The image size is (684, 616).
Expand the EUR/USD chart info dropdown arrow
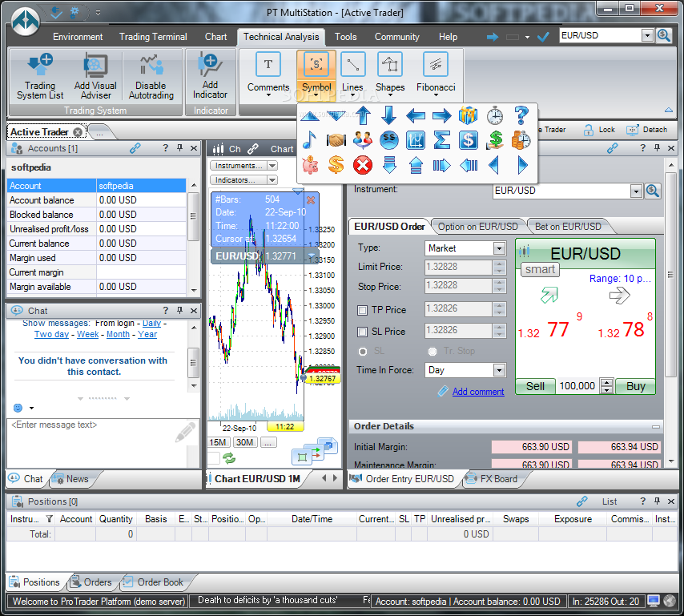pyautogui.click(x=312, y=256)
